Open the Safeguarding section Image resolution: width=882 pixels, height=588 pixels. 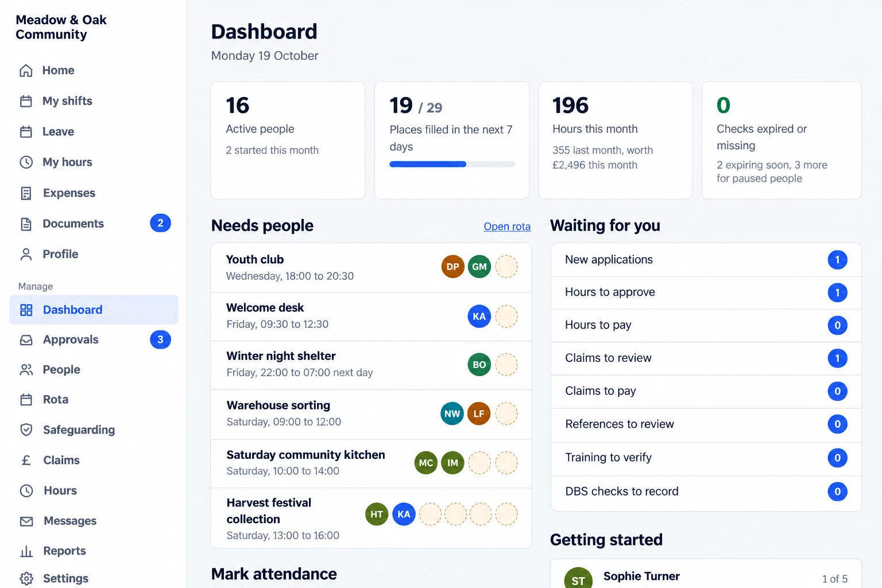pyautogui.click(x=94, y=430)
